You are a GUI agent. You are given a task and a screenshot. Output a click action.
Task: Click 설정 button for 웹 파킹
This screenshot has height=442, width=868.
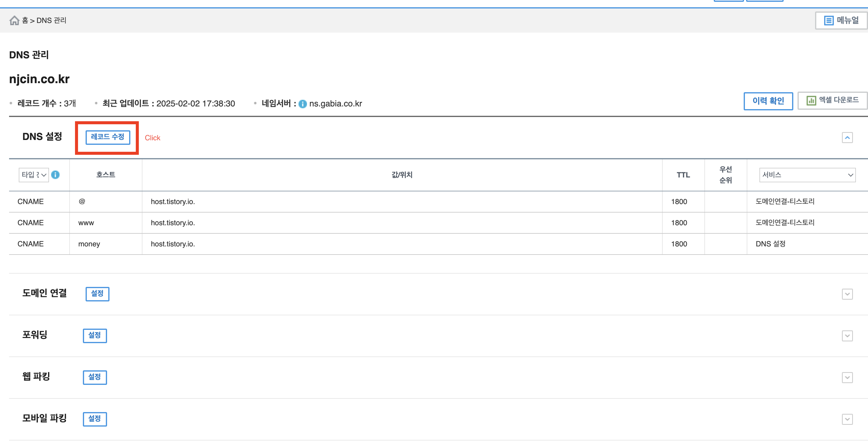pyautogui.click(x=95, y=377)
